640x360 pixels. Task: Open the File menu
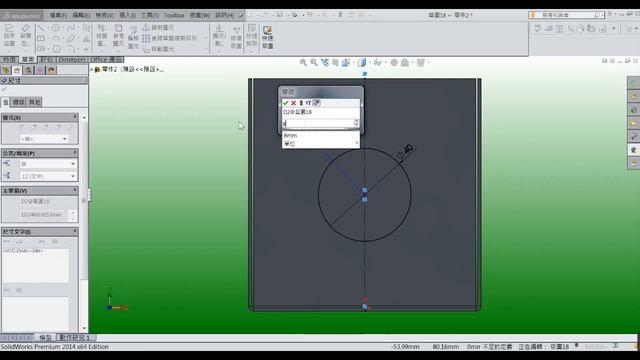[x=58, y=15]
